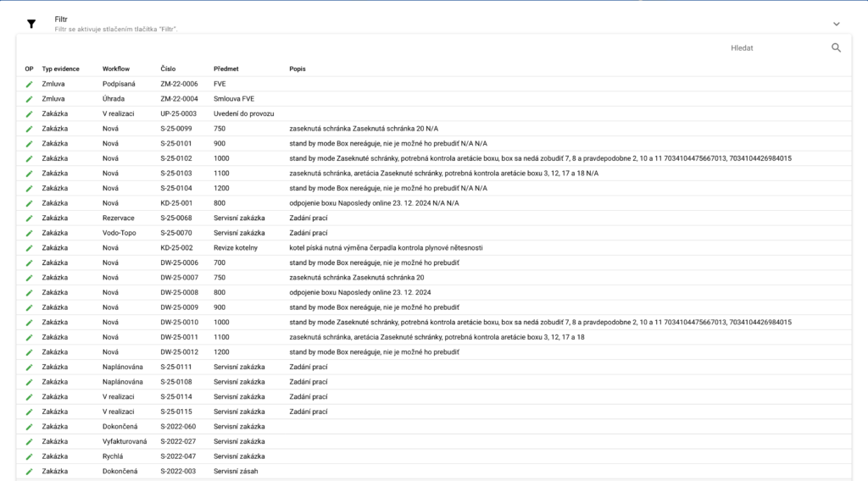Select row number ZM-22-0004
The height and width of the screenshot is (481, 868).
tap(179, 99)
